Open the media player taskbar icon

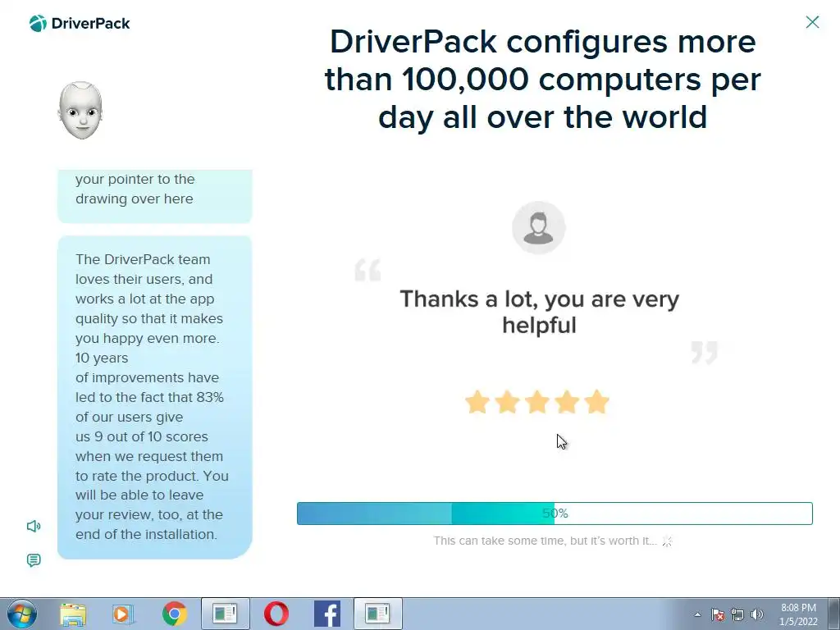pyautogui.click(x=122, y=614)
